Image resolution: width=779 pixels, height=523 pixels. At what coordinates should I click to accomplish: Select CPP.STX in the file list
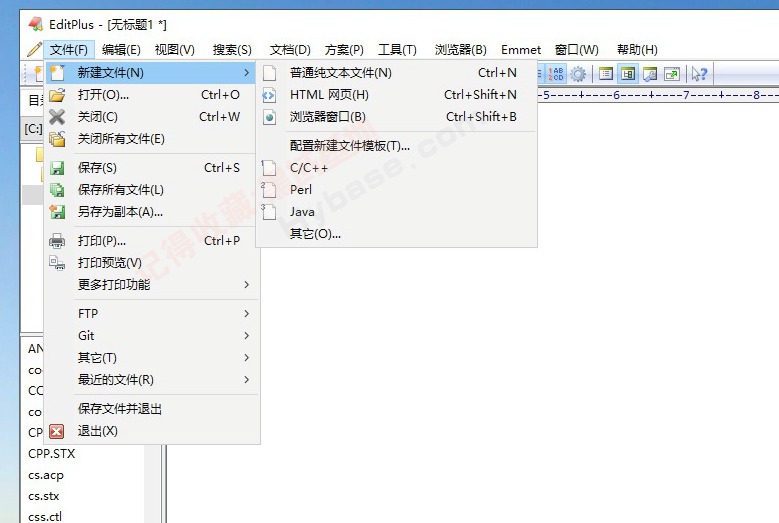tap(52, 453)
